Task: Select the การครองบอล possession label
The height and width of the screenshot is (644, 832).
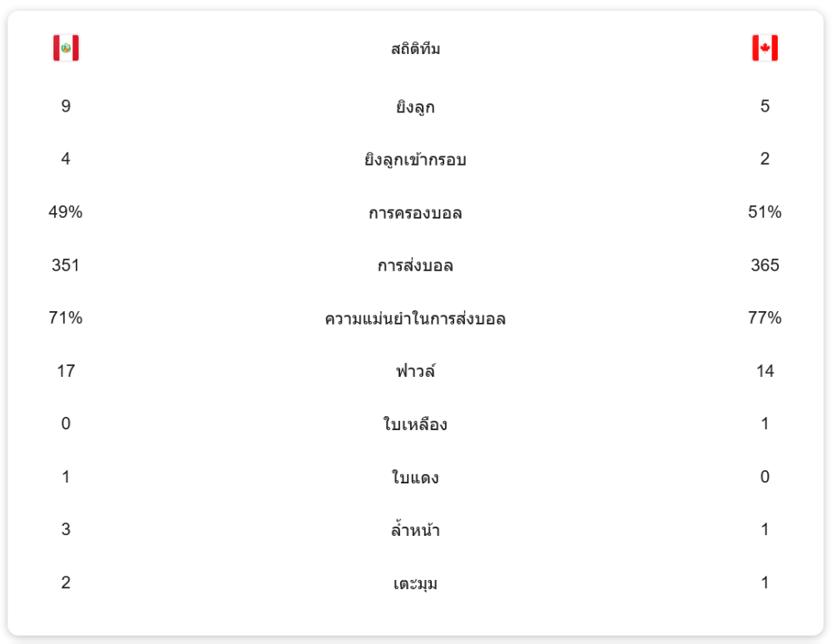Action: [x=415, y=213]
